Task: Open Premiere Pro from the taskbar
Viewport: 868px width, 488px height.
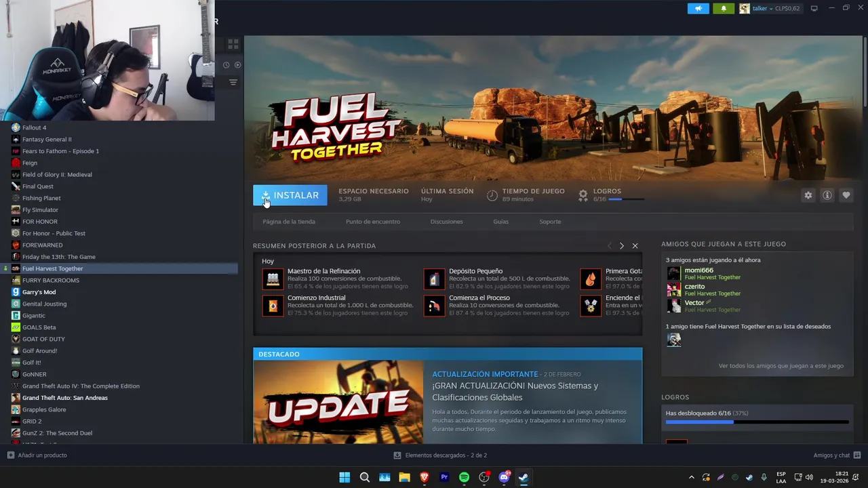Action: click(x=444, y=477)
